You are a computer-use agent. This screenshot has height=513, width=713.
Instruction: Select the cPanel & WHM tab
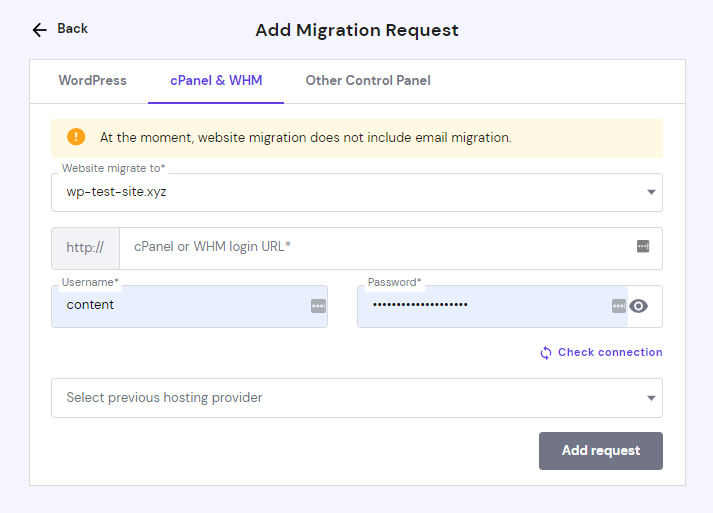coord(216,81)
